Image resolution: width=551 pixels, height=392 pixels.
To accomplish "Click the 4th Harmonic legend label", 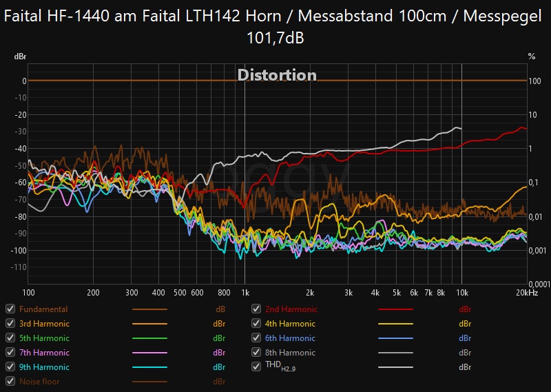I will tap(290, 323).
